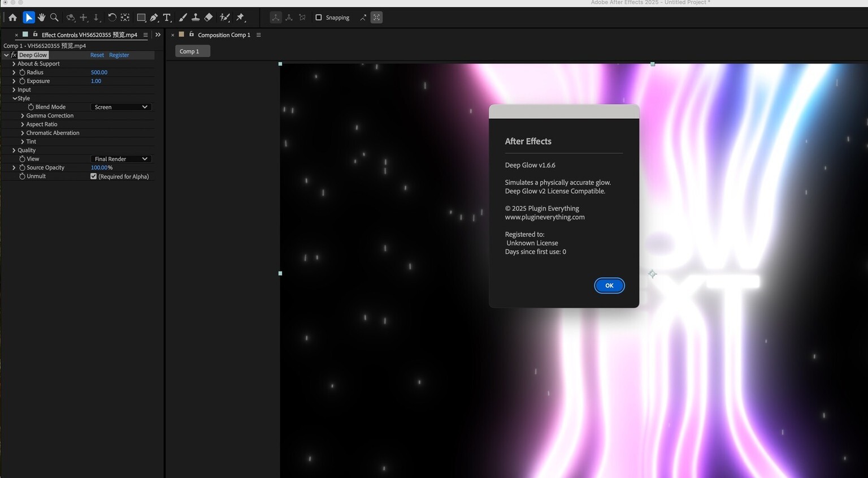The width and height of the screenshot is (868, 478).
Task: Toggle the Effect Controls panel lock
Action: [35, 34]
